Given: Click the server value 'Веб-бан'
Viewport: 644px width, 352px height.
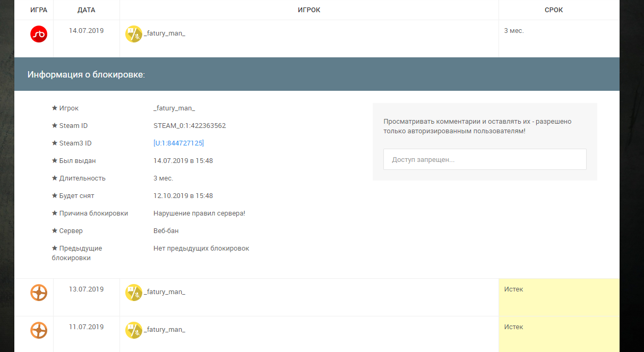Looking at the screenshot, I should [166, 231].
